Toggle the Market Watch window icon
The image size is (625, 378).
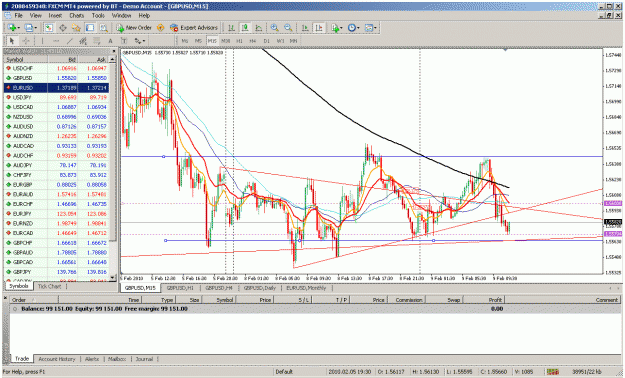click(49, 28)
